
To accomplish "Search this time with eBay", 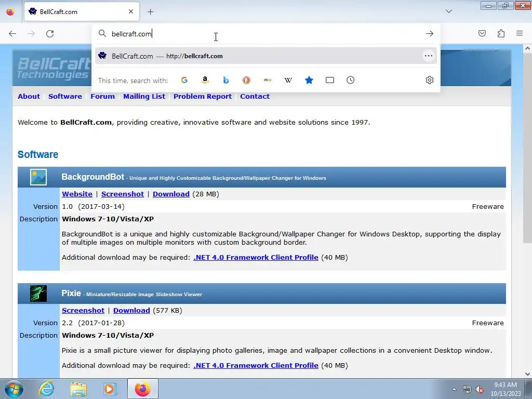I will tap(268, 80).
